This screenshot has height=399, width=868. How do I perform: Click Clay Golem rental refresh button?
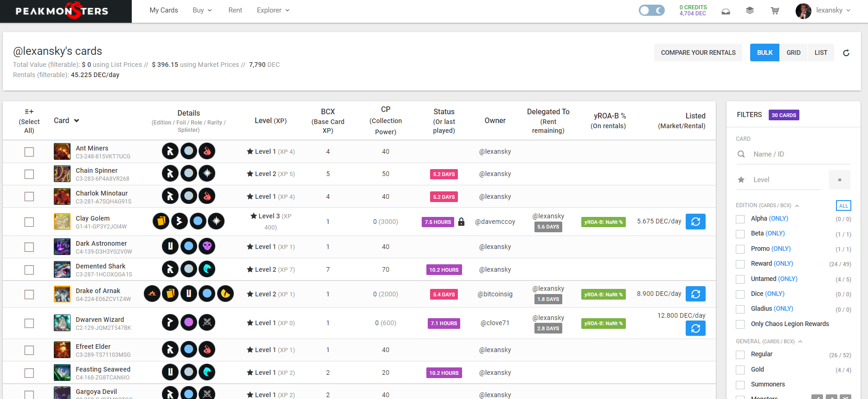click(x=695, y=222)
